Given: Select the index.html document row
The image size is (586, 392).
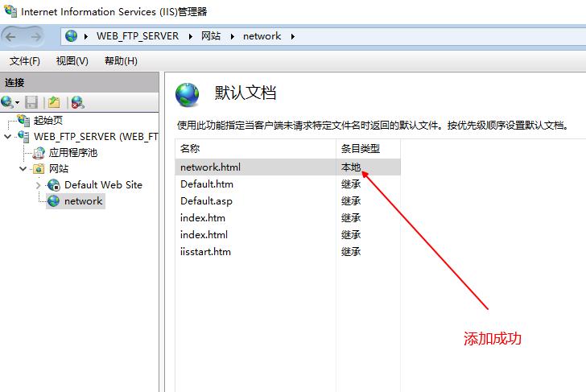Looking at the screenshot, I should pos(288,235).
